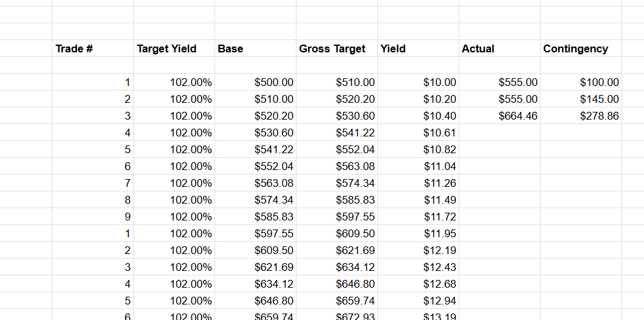Click Yield cell showing $12.68

tap(418, 284)
